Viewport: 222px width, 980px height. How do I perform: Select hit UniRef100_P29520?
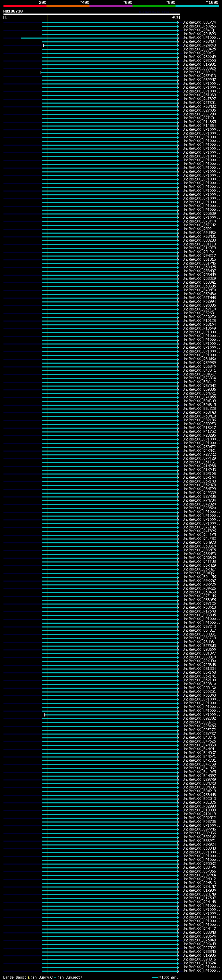199,508
